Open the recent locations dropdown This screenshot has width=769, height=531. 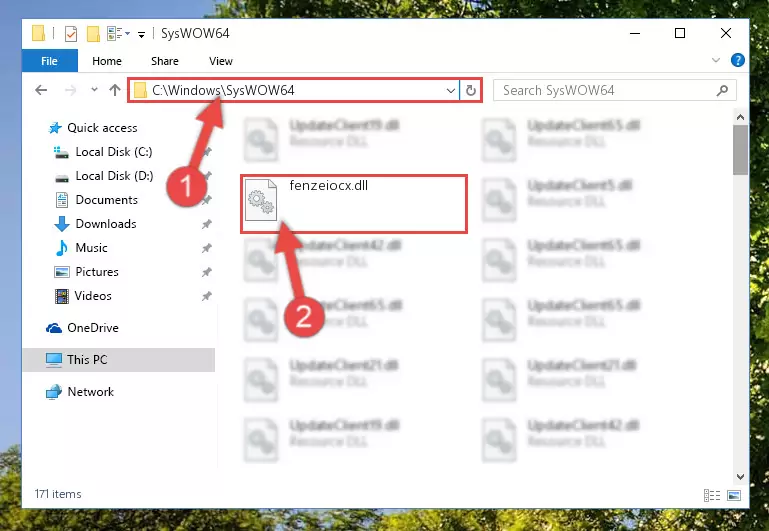[x=94, y=90]
